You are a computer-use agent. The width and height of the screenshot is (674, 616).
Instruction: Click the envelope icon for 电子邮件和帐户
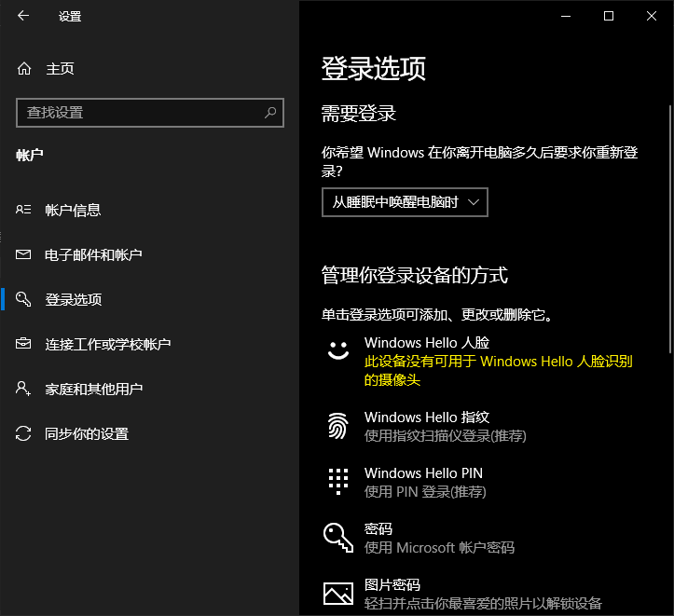(x=23, y=254)
